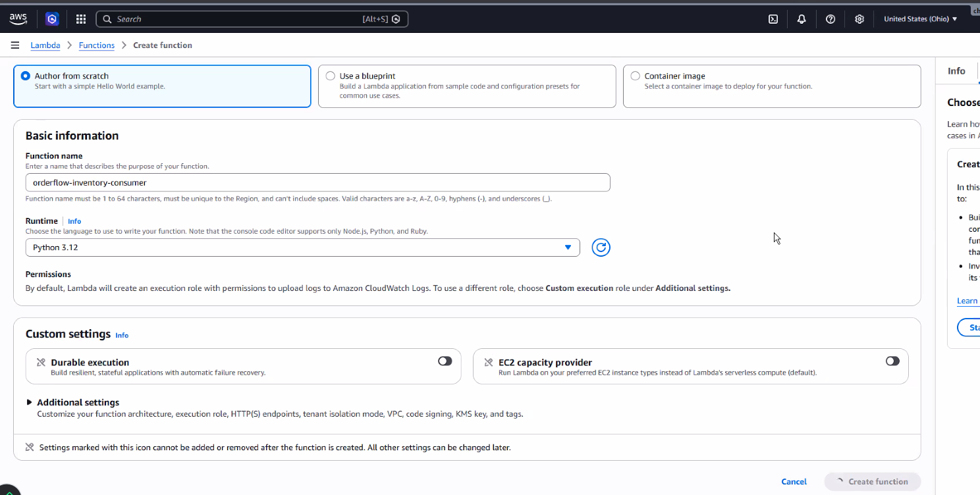Click the crossed-tools icon beside Durable execution
This screenshot has width=980, height=495.
[x=41, y=363]
